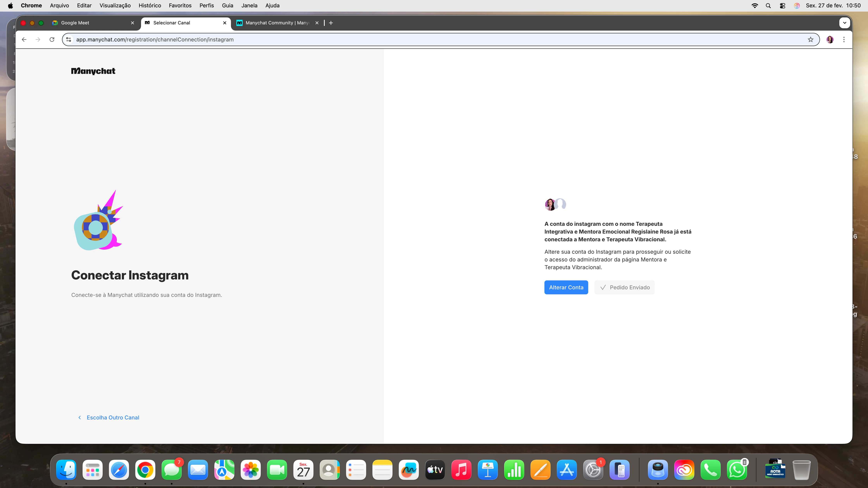Open new tab with plus icon
The width and height of the screenshot is (868, 488).
pos(331,23)
